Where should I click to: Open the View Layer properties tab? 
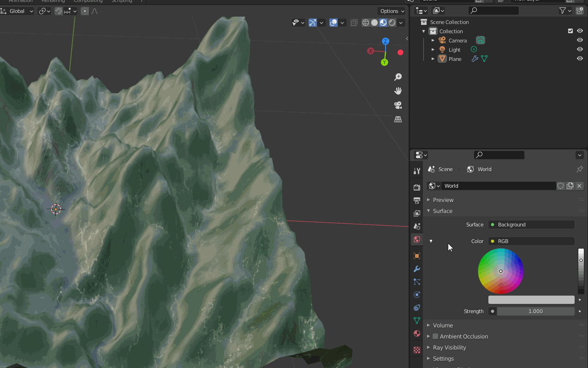click(x=417, y=214)
